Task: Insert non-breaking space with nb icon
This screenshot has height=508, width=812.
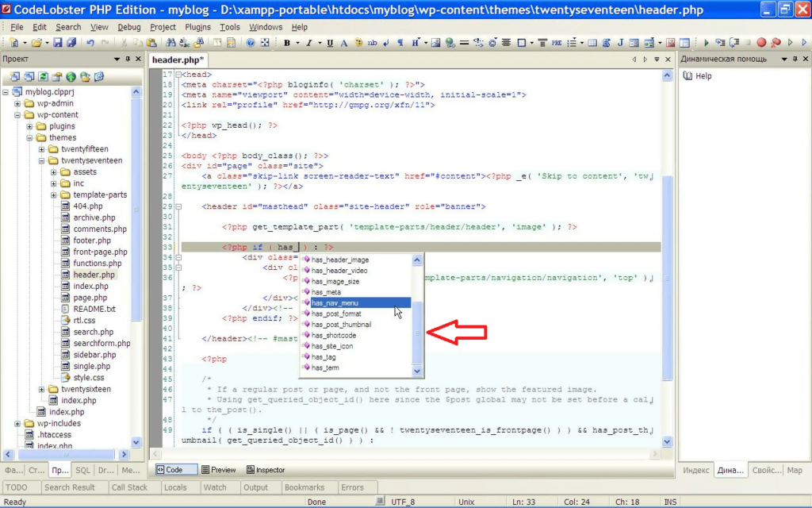Action: [x=373, y=43]
